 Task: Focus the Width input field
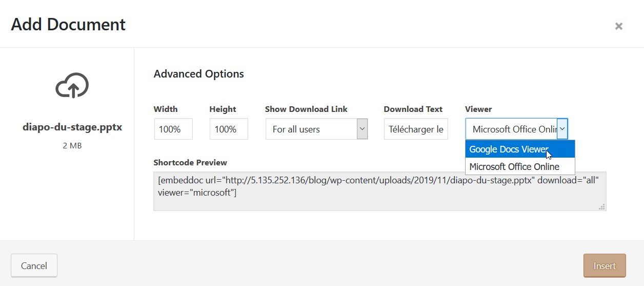point(173,129)
